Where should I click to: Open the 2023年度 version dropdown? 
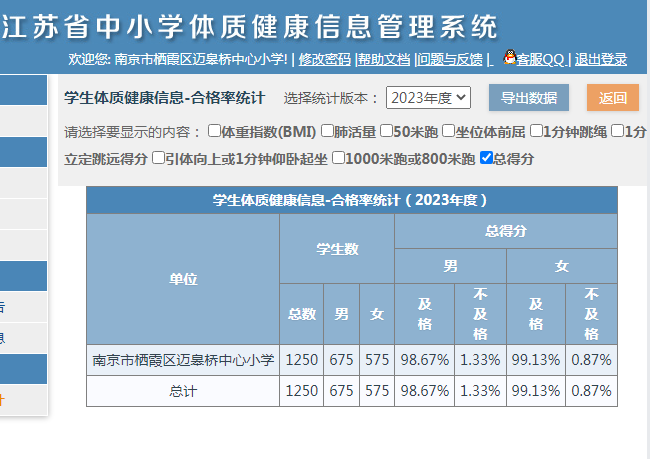coord(428,98)
